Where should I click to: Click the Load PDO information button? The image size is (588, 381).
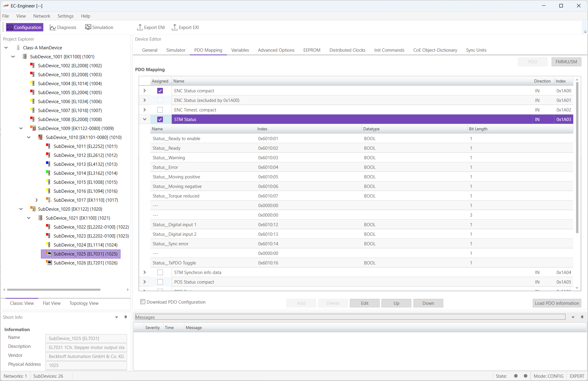(x=557, y=303)
